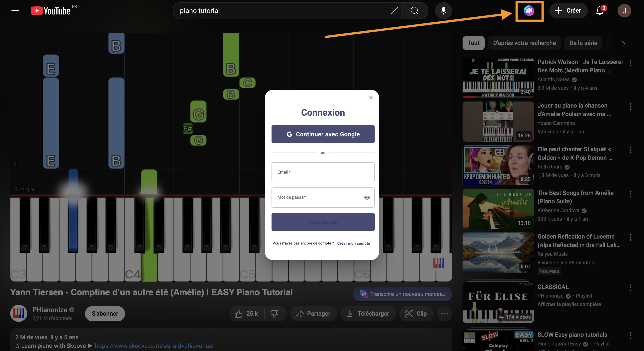
Task: Click 'Continuer avec Google' button
Action: coord(323,134)
